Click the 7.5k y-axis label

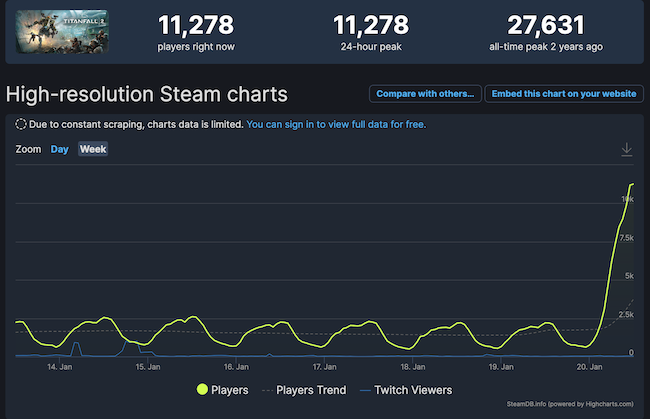(625, 238)
